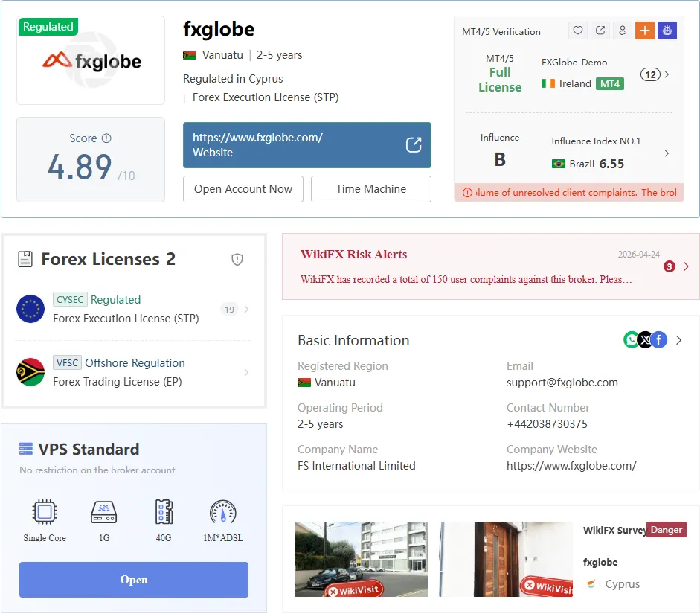This screenshot has width=700, height=614.
Task: Click the orange plus icon
Action: tap(645, 31)
